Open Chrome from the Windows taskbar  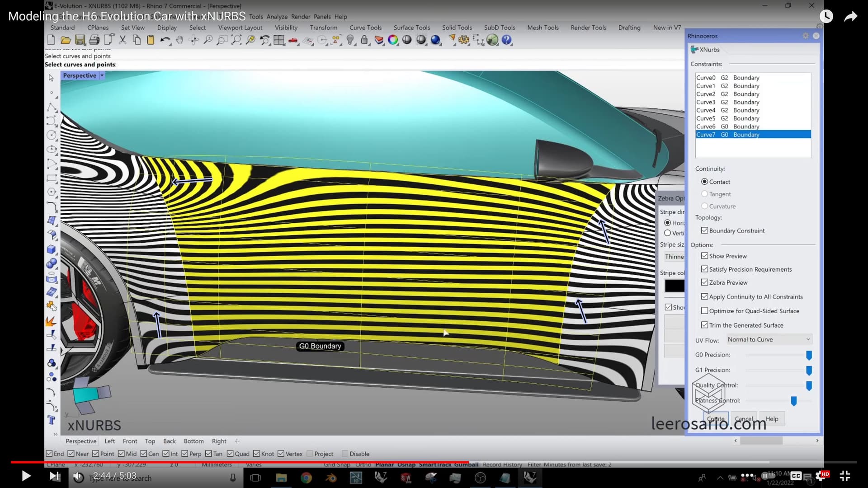(x=306, y=478)
